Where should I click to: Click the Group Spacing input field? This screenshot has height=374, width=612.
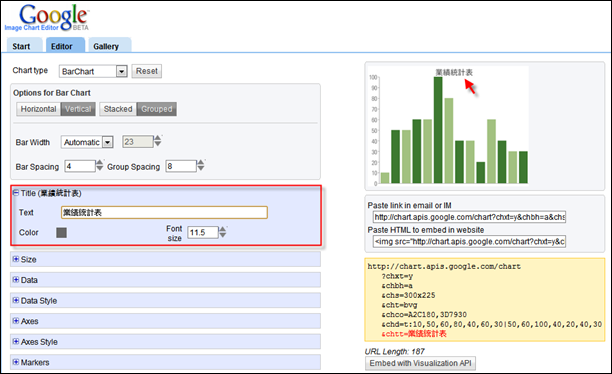[x=181, y=166]
